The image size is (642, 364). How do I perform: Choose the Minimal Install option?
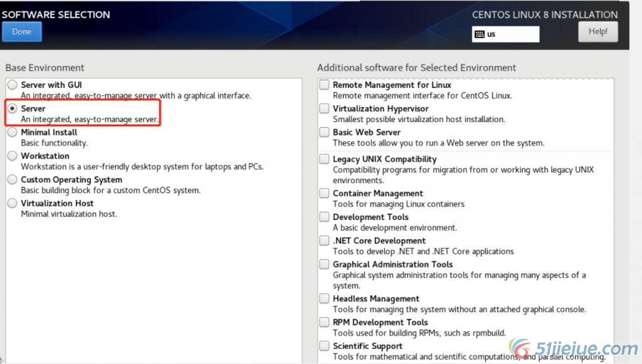[13, 132]
